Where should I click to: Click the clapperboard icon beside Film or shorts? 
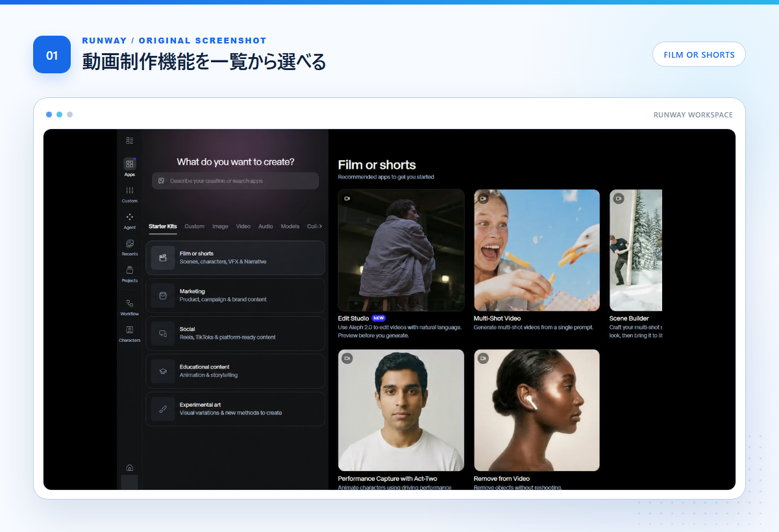(163, 258)
